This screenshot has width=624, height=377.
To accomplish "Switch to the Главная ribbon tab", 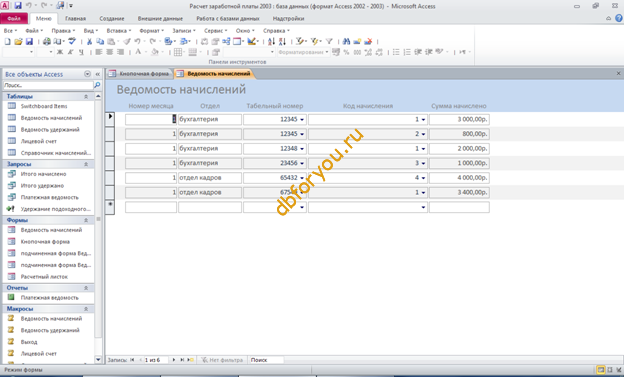I will (75, 18).
